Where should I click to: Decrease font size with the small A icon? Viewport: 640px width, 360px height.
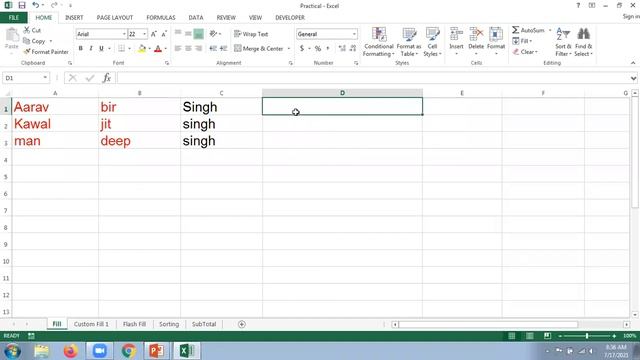point(164,34)
